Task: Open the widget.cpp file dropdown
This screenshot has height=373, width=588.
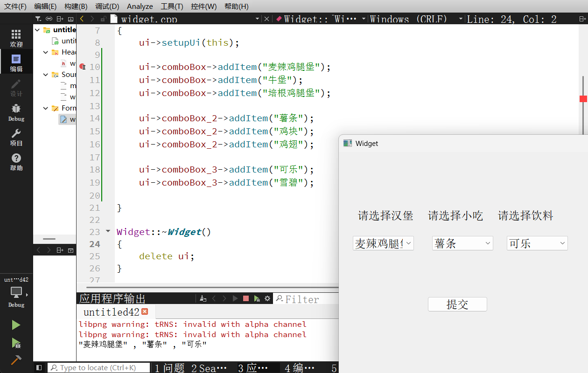Action: pyautogui.click(x=258, y=19)
